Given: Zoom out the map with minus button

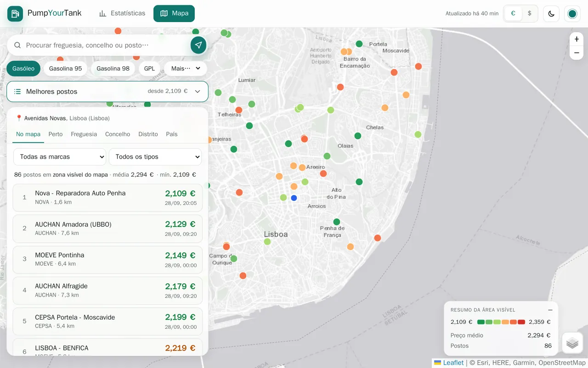Looking at the screenshot, I should [577, 53].
